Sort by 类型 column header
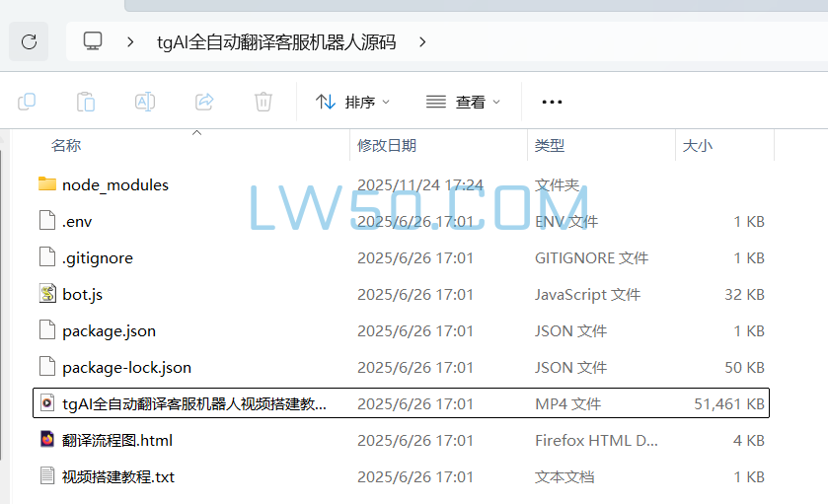 (x=549, y=145)
